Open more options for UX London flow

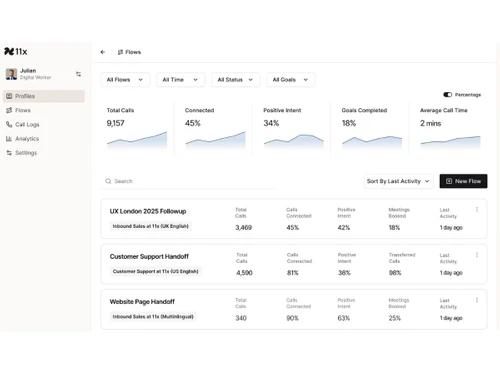coord(477,210)
